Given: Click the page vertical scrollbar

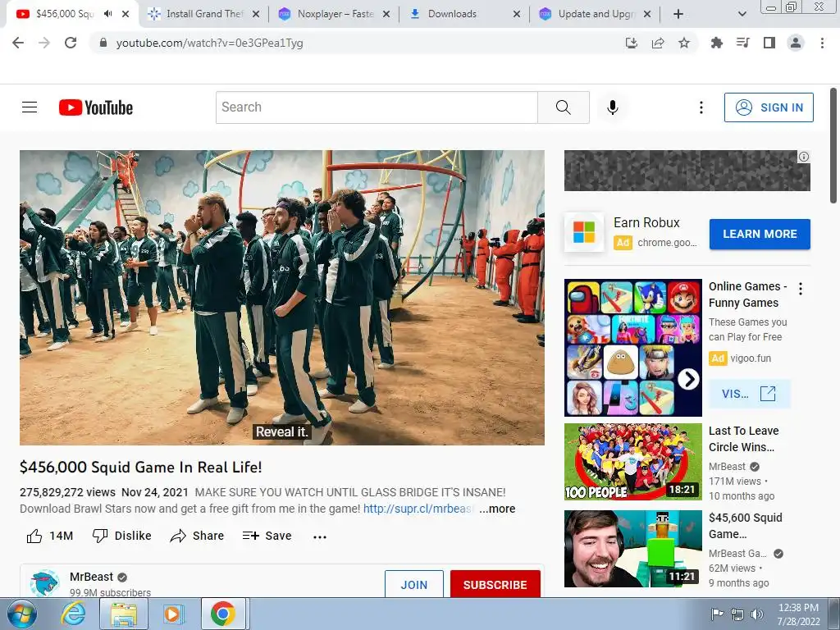Looking at the screenshot, I should tap(833, 146).
